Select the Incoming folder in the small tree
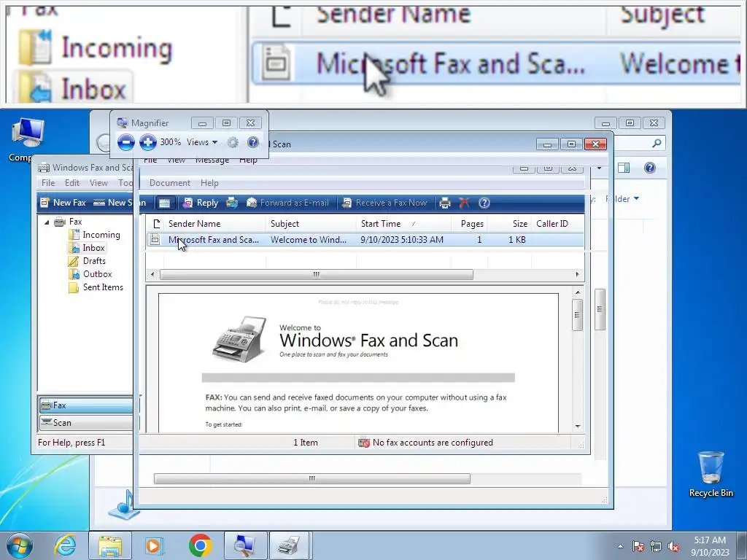This screenshot has width=747, height=560. (x=101, y=235)
